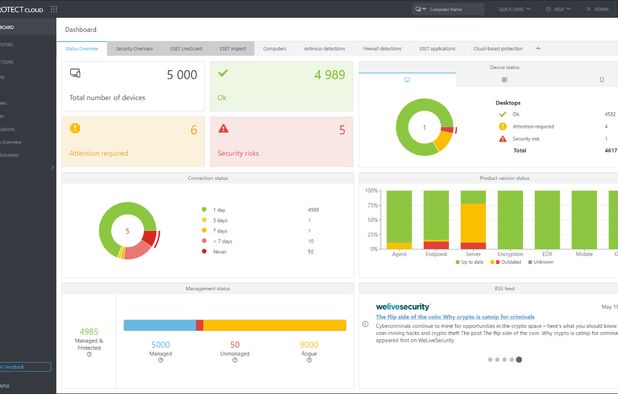Click the 9000 Rogue count

click(x=309, y=345)
